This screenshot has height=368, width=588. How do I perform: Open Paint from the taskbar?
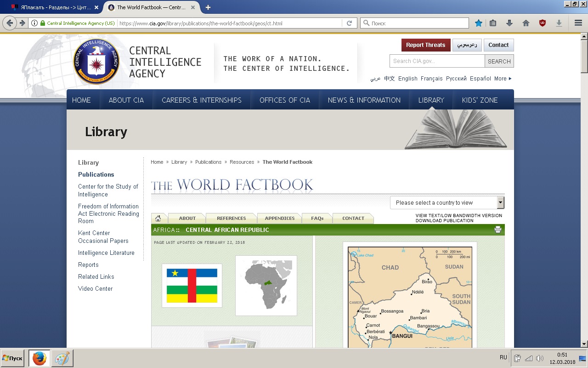(x=62, y=358)
